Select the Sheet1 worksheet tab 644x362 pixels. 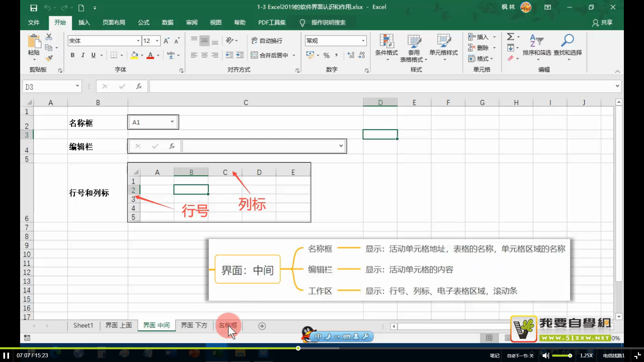pyautogui.click(x=83, y=325)
